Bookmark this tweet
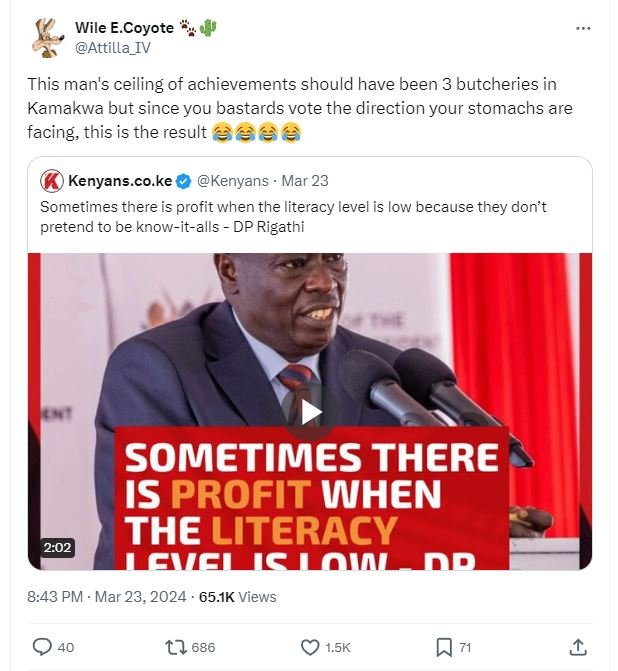618x671 pixels. point(444,647)
